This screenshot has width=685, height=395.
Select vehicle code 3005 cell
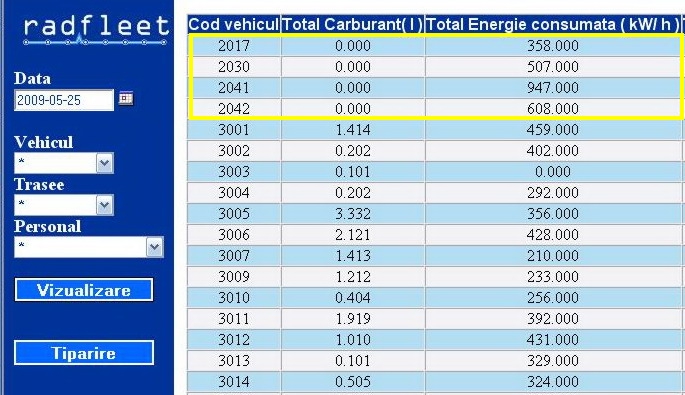[234, 213]
